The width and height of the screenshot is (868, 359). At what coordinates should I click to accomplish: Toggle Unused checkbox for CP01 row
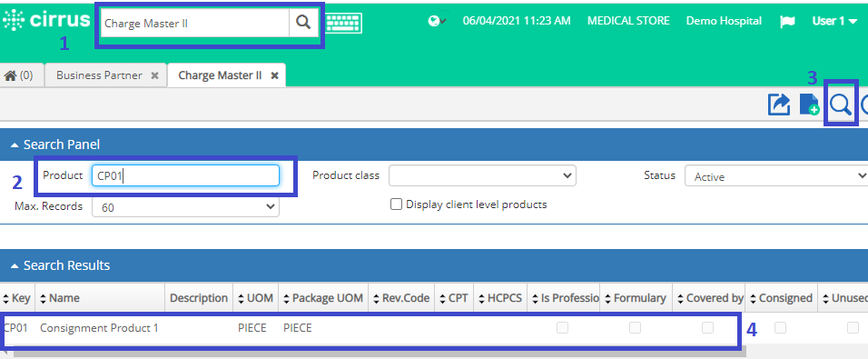tap(853, 328)
